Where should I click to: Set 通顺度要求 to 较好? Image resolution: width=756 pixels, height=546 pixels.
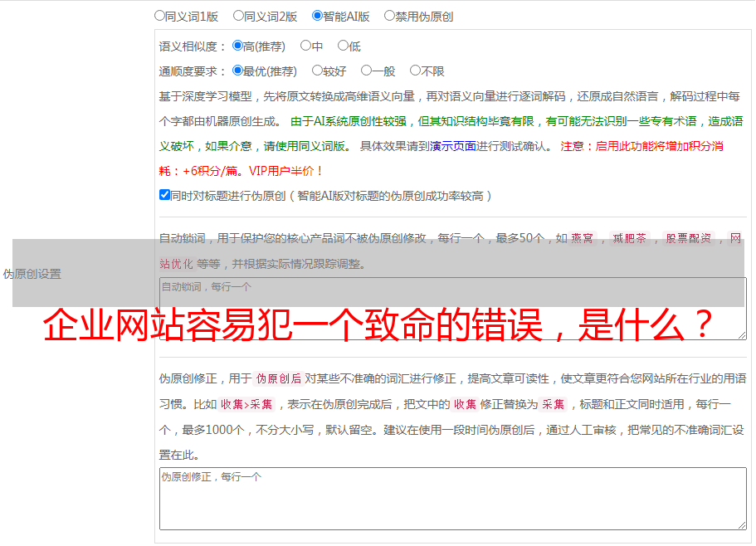pyautogui.click(x=317, y=71)
